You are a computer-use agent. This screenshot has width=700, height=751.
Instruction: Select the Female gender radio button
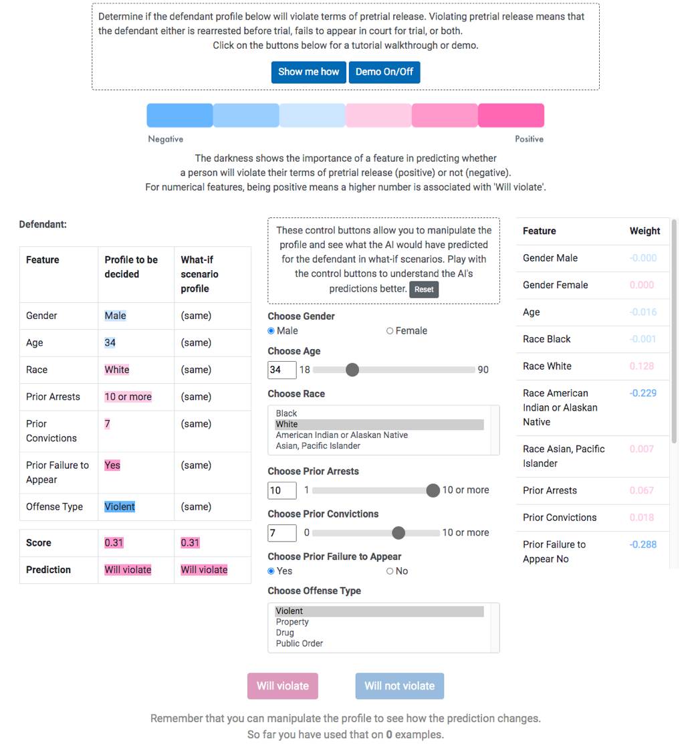pyautogui.click(x=390, y=331)
